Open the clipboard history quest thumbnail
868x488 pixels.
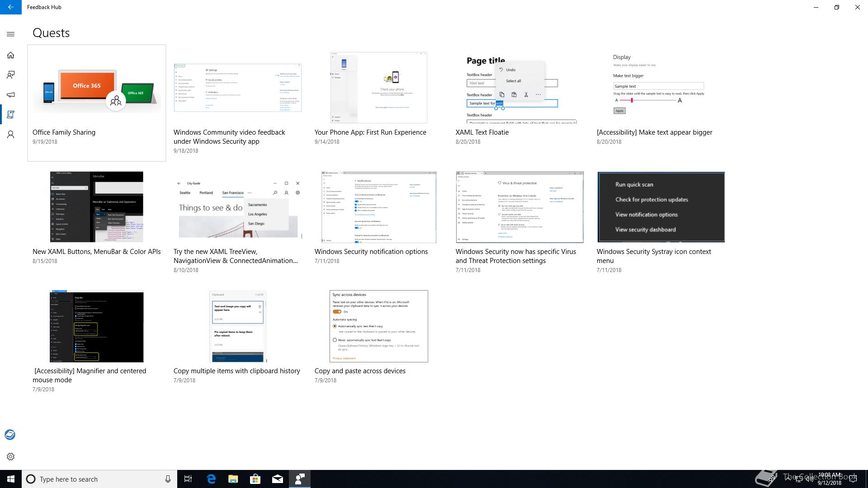(238, 326)
